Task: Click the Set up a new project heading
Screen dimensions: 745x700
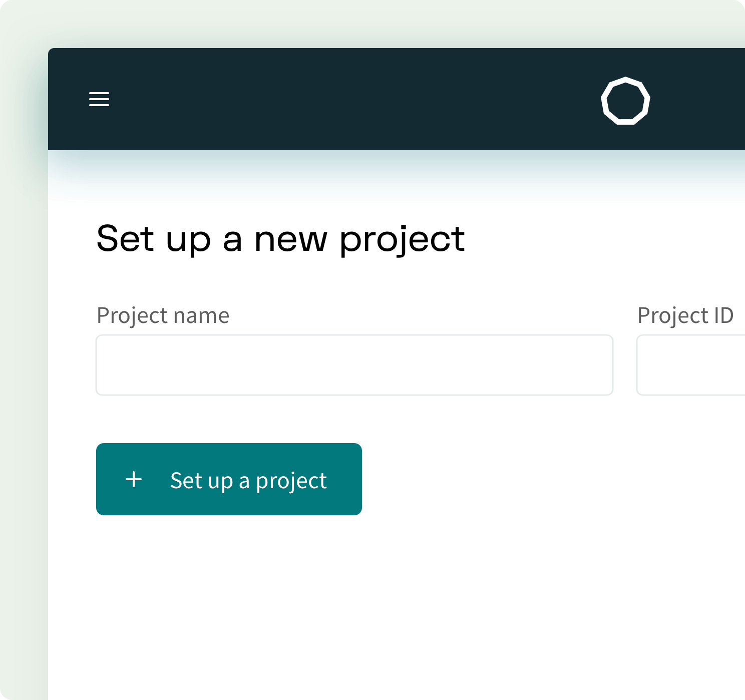Action: pos(280,239)
